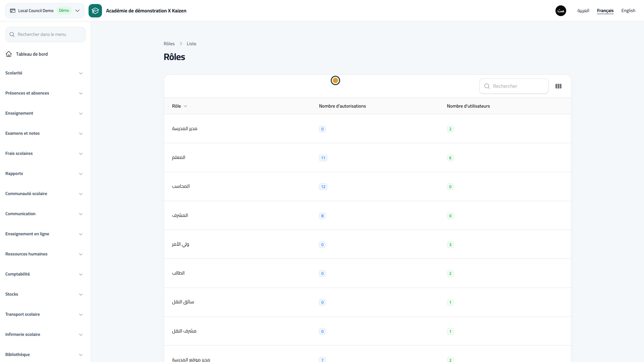Click the Rechercher dans le menu field
This screenshot has width=644, height=362.
(45, 35)
